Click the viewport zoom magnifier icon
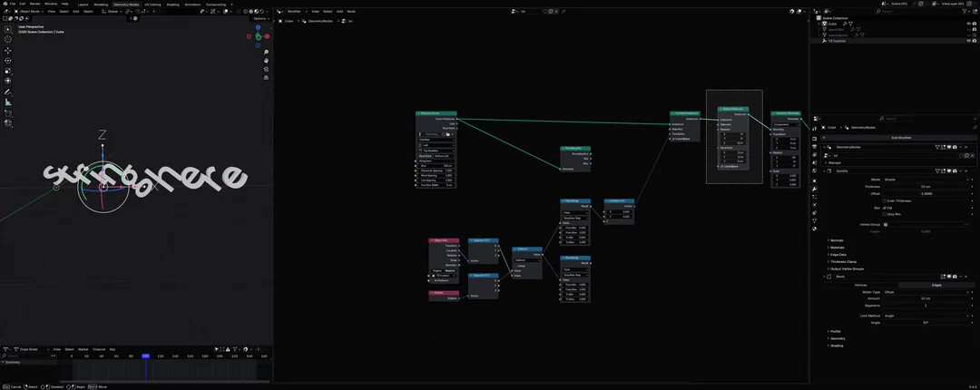The image size is (980, 390). 266,52
